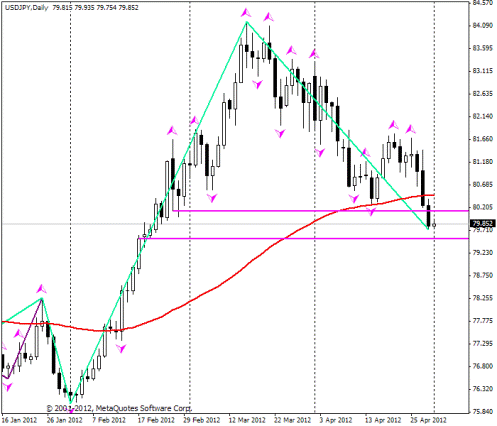Image resolution: width=497 pixels, height=426 pixels.
Task: Select the last small doji candle by the price tag
Action: tap(434, 225)
